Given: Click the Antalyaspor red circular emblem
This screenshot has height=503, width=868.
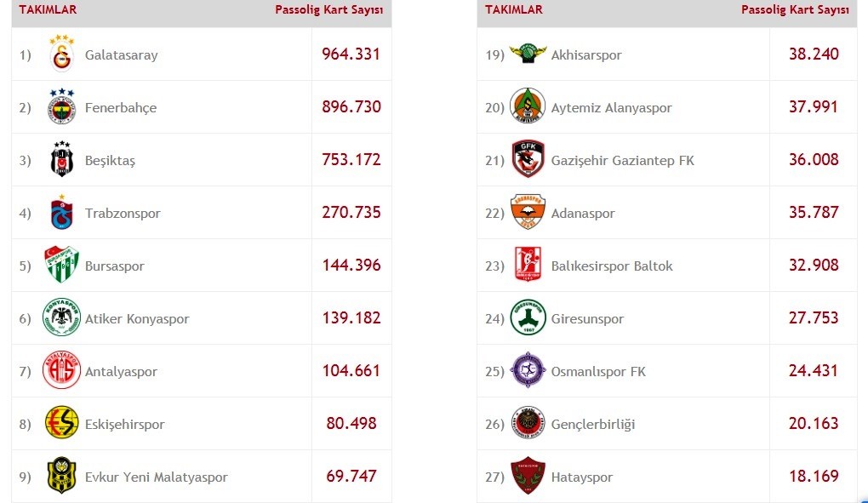Looking at the screenshot, I should click(61, 370).
